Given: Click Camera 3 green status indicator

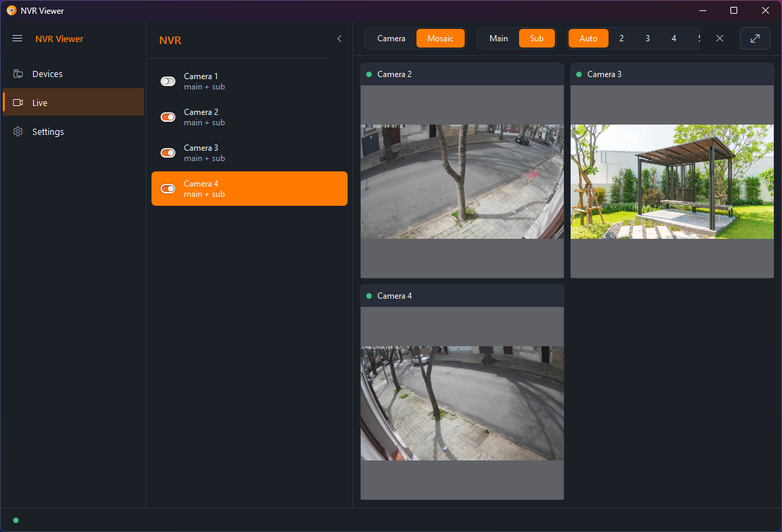Looking at the screenshot, I should click(x=579, y=74).
